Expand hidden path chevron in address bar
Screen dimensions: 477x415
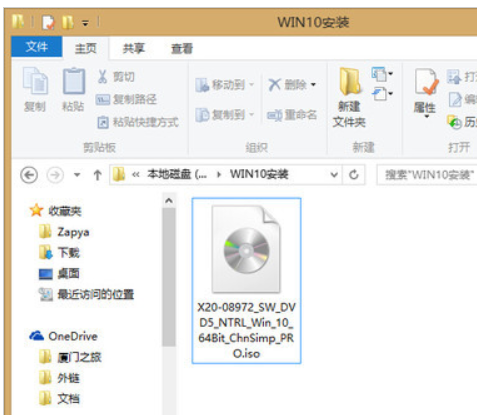(135, 174)
